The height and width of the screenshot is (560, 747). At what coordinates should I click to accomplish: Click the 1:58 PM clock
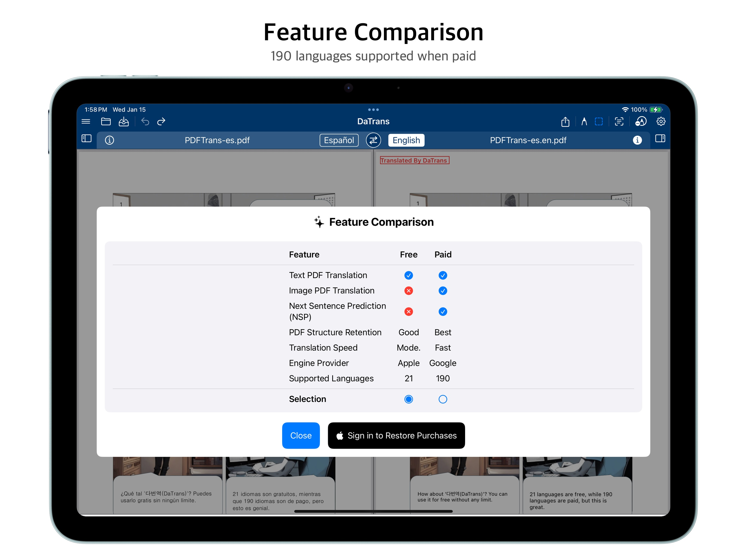point(96,109)
